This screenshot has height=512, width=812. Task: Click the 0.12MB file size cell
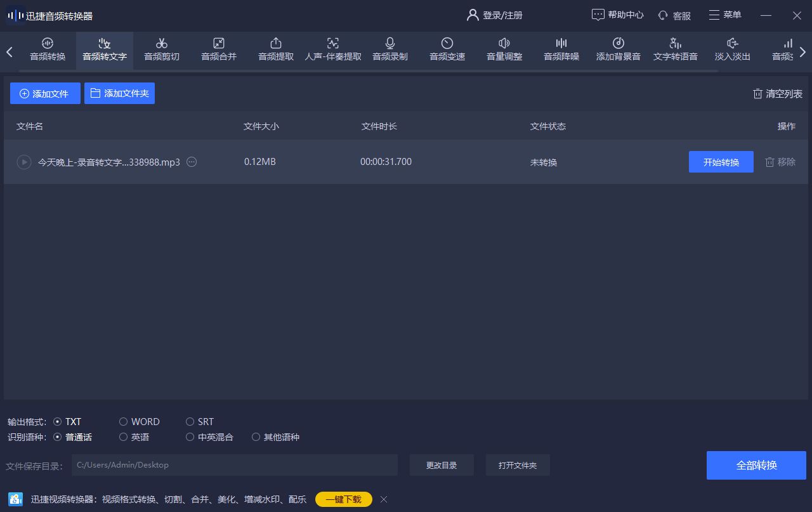(x=260, y=162)
